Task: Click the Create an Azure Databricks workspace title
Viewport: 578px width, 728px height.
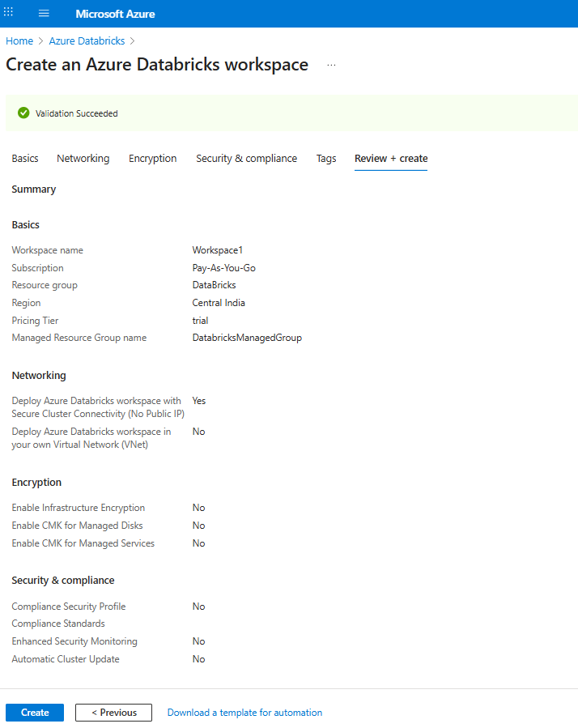Action: coord(157,65)
